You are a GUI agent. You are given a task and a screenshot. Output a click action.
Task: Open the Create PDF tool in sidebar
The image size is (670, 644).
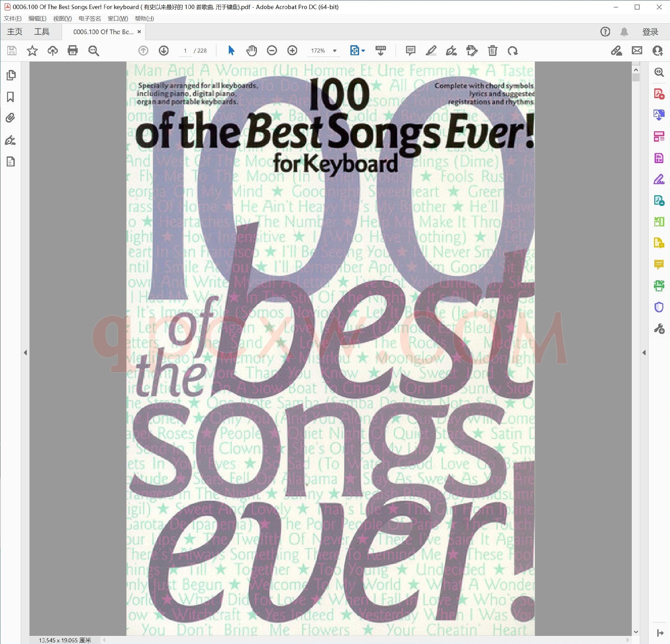tap(659, 94)
